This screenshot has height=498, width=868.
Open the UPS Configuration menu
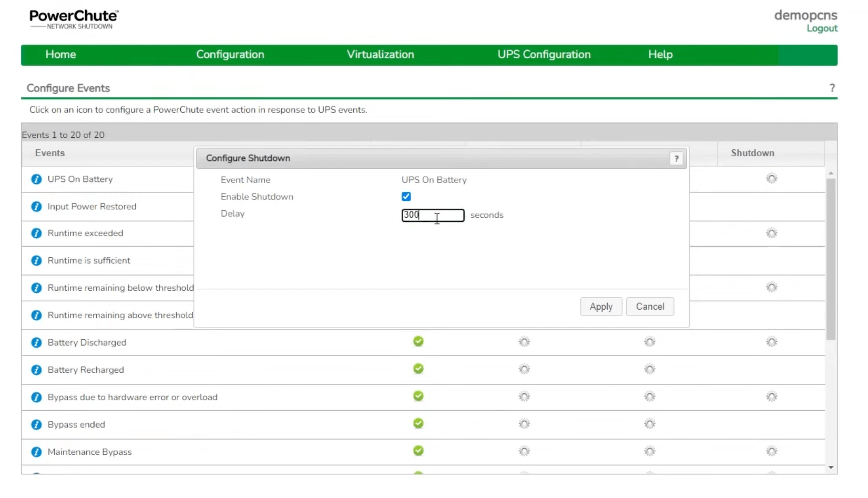544,55
